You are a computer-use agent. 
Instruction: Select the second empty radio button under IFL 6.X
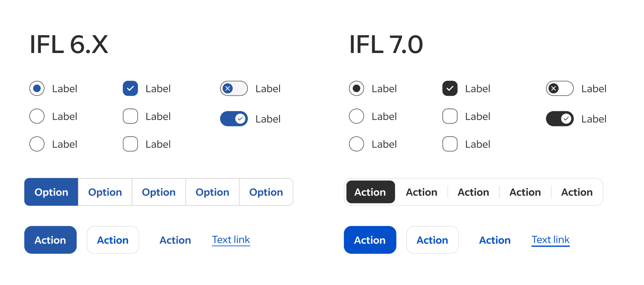tap(37, 144)
